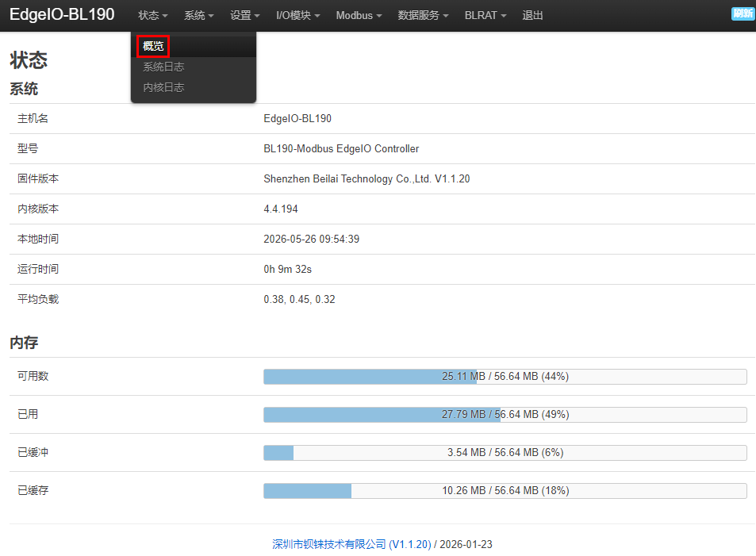Click the 可用数 memory progress bar
The image size is (756, 556).
[x=505, y=377]
